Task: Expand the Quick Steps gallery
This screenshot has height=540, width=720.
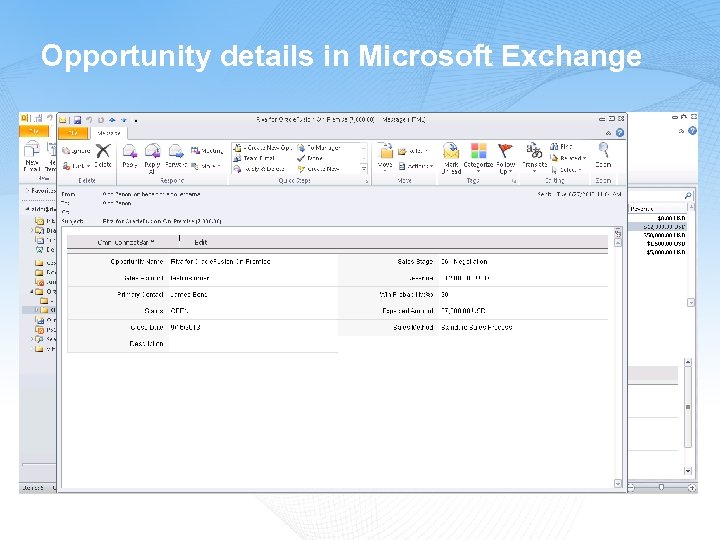Action: 364,169
